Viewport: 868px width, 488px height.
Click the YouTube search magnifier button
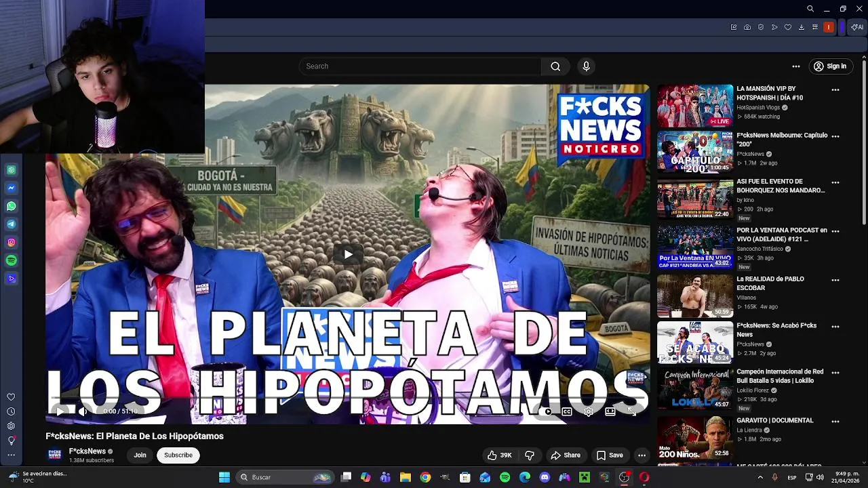pyautogui.click(x=555, y=66)
